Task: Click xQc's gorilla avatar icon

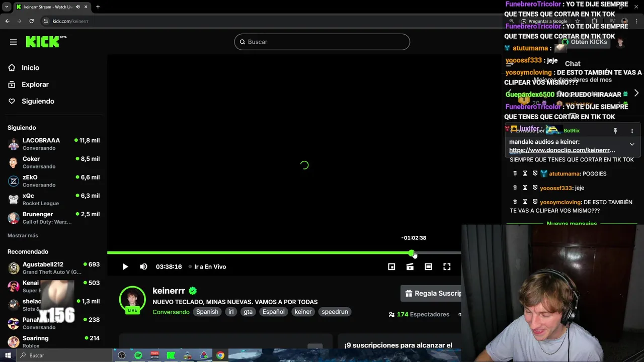Action: (x=14, y=200)
